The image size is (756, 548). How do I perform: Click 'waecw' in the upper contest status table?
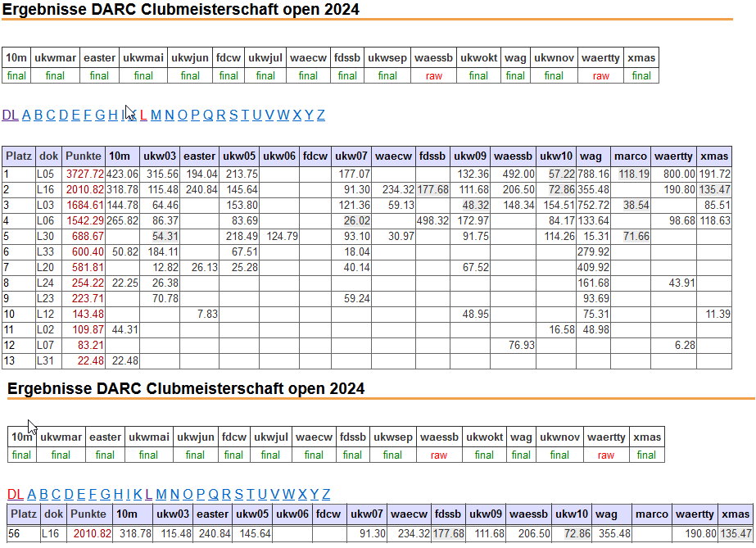308,58
